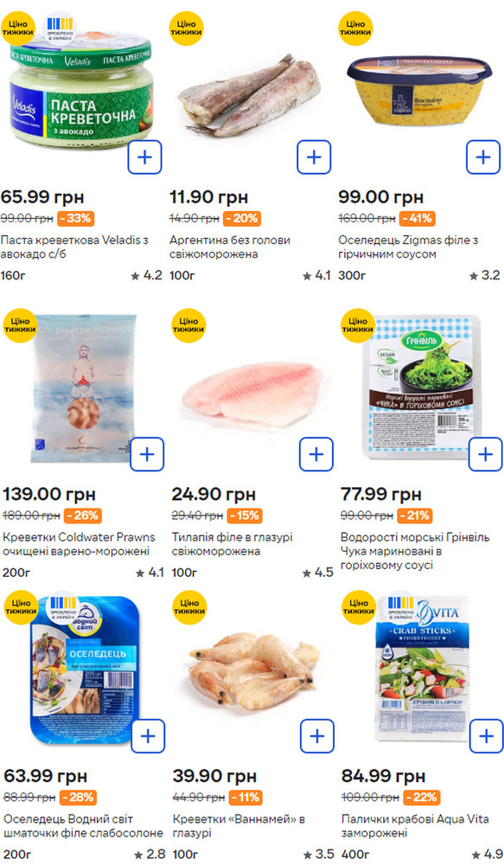
Task: Add Водний світ herring to cart
Action: [x=149, y=736]
